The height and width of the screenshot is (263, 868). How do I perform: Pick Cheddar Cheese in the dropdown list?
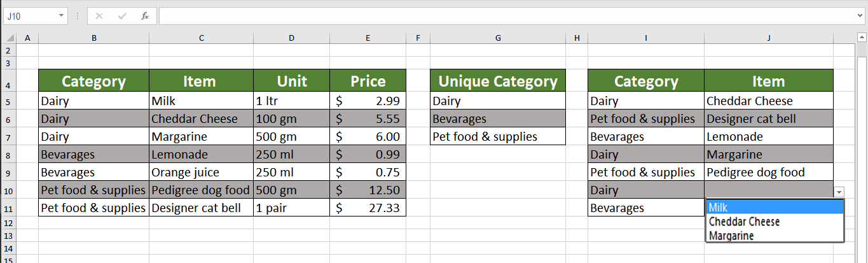775,222
